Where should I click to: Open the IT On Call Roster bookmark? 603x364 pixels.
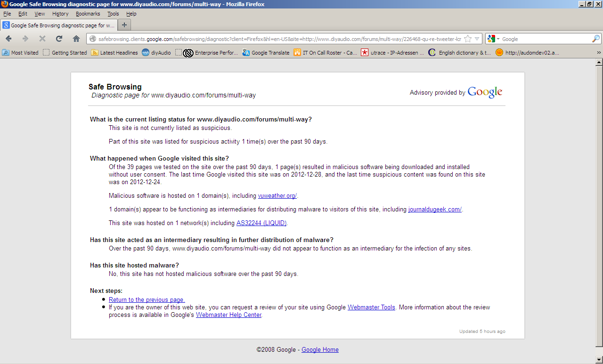pyautogui.click(x=325, y=53)
